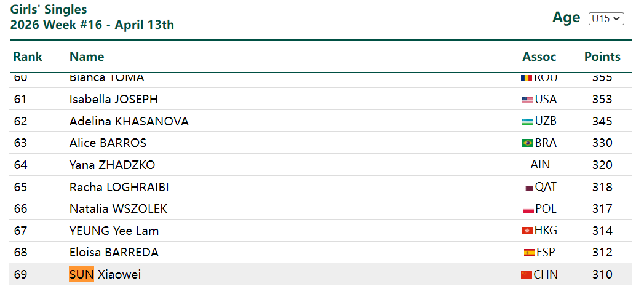The width and height of the screenshot is (644, 289).
Task: Click the Brazil flag icon
Action: tap(527, 143)
